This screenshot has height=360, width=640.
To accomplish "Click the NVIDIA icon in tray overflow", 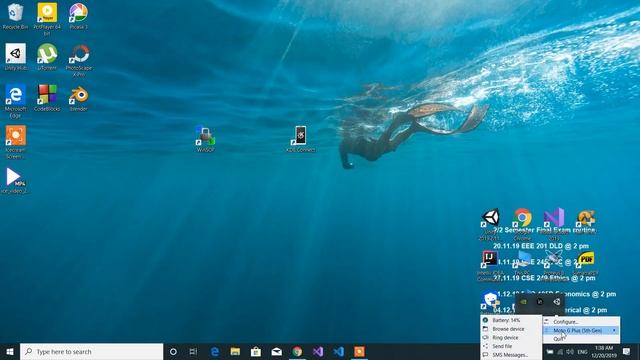I will 523,302.
